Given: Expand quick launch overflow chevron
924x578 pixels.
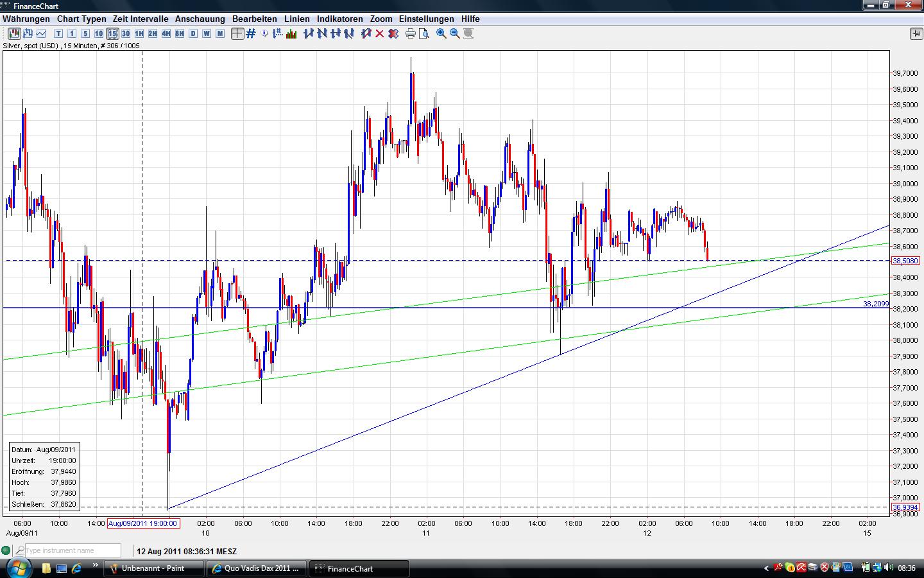Looking at the screenshot, I should pyautogui.click(x=96, y=566).
